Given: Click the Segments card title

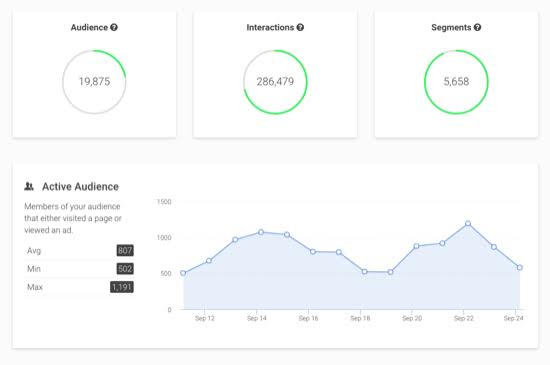Looking at the screenshot, I should [x=451, y=27].
